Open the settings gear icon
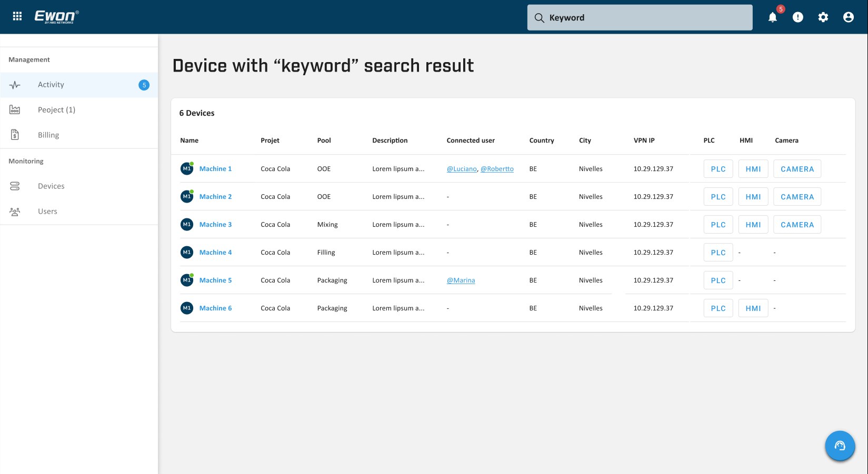Viewport: 868px width, 474px height. (x=823, y=17)
